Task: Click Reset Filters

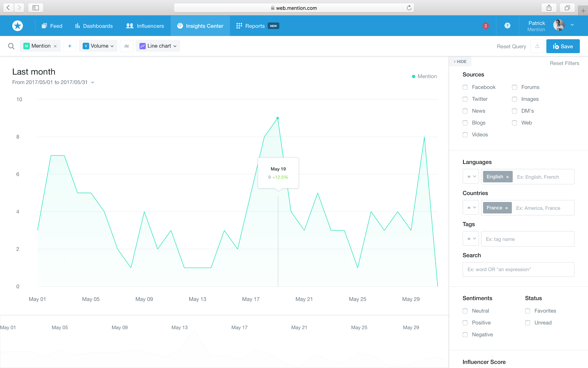Action: coord(564,63)
